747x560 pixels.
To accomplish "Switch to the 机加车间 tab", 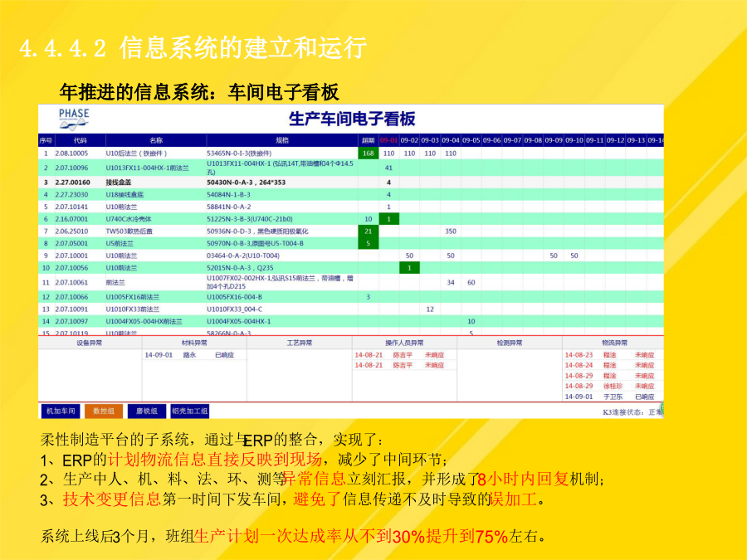I will click(x=61, y=411).
